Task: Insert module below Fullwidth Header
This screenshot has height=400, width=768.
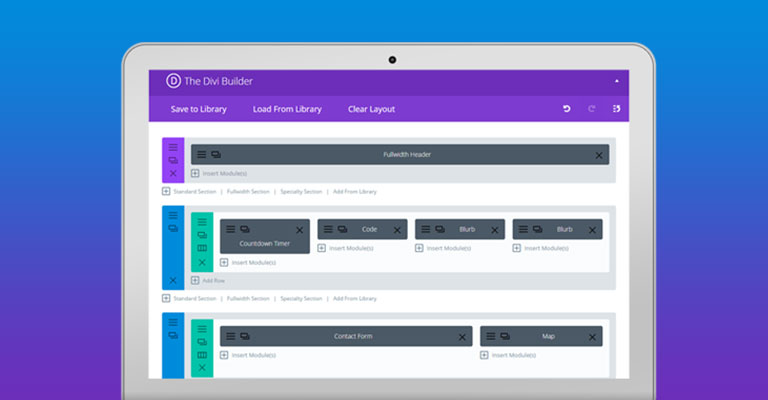Action: (219, 173)
